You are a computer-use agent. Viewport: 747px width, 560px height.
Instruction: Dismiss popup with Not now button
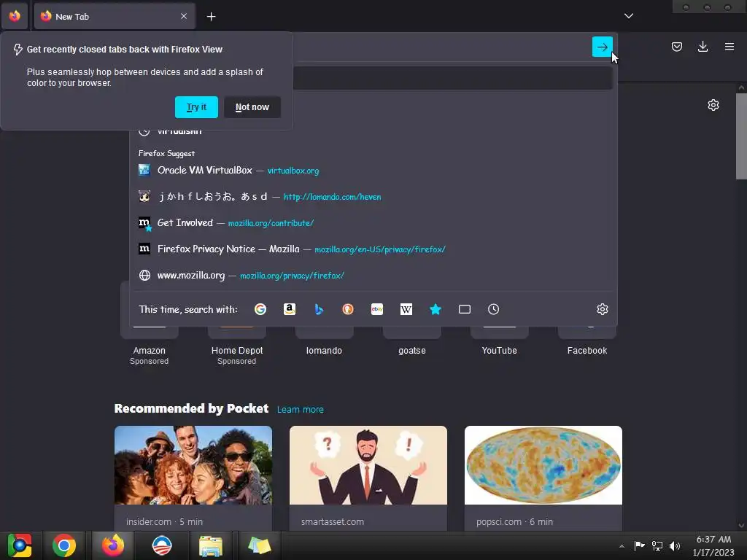coord(252,107)
